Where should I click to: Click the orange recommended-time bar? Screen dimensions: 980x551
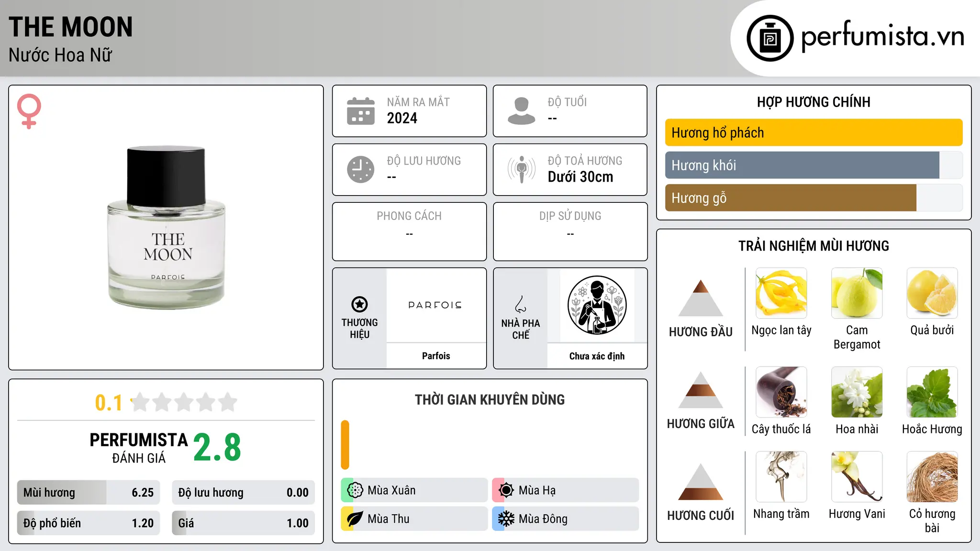(x=345, y=445)
